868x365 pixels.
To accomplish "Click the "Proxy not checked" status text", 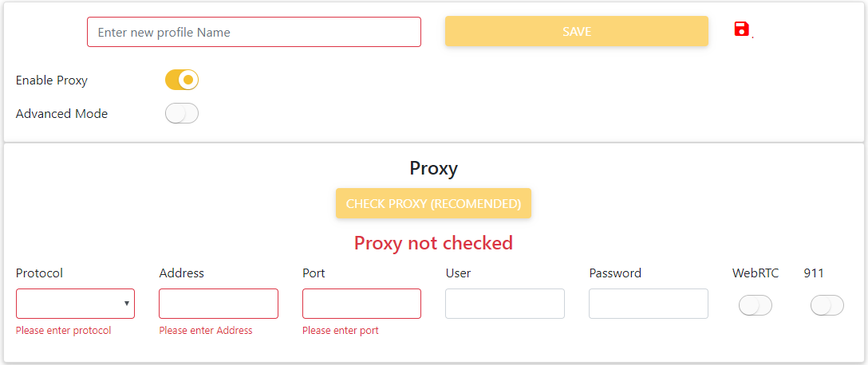I will [x=433, y=243].
